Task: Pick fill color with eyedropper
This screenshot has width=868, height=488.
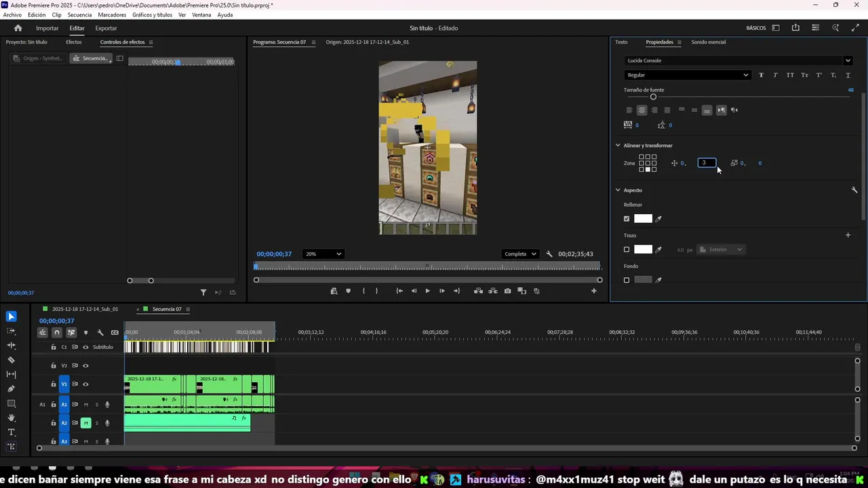Action: (658, 219)
